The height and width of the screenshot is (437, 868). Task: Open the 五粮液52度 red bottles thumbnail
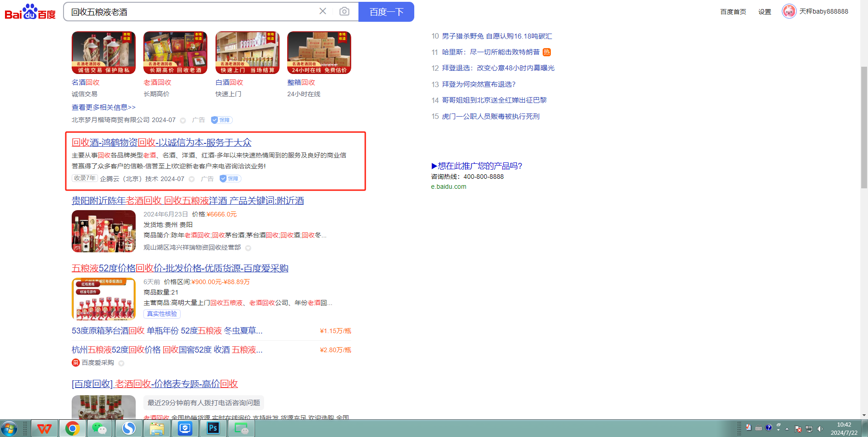pyautogui.click(x=103, y=299)
